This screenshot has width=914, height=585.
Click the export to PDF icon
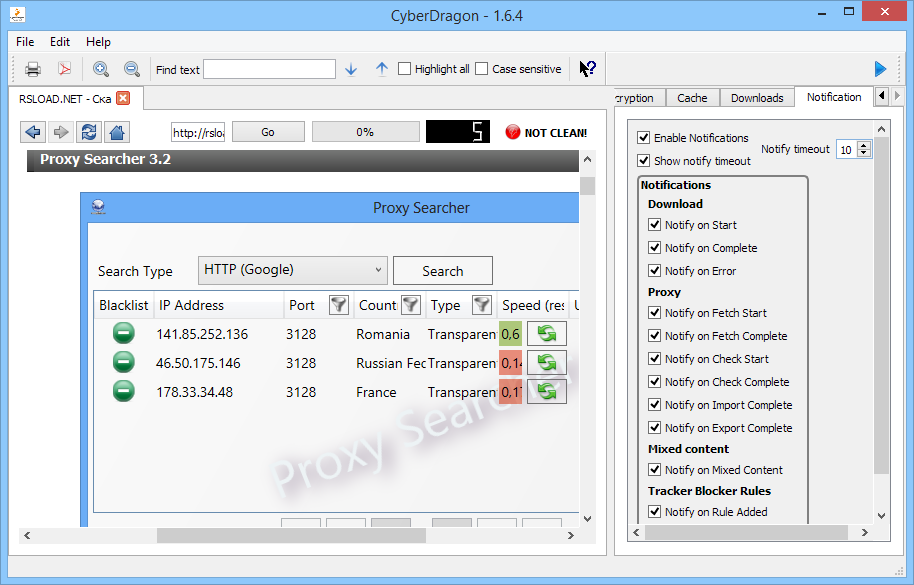click(64, 69)
